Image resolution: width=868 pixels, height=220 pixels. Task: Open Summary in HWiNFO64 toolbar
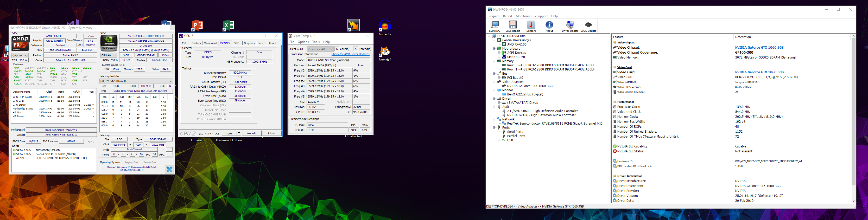(494, 26)
